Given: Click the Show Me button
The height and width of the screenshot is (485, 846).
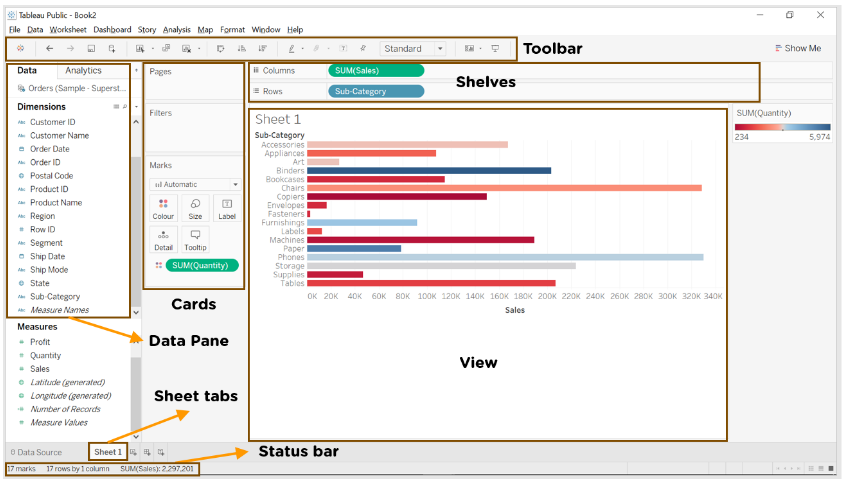Looking at the screenshot, I should click(x=797, y=48).
